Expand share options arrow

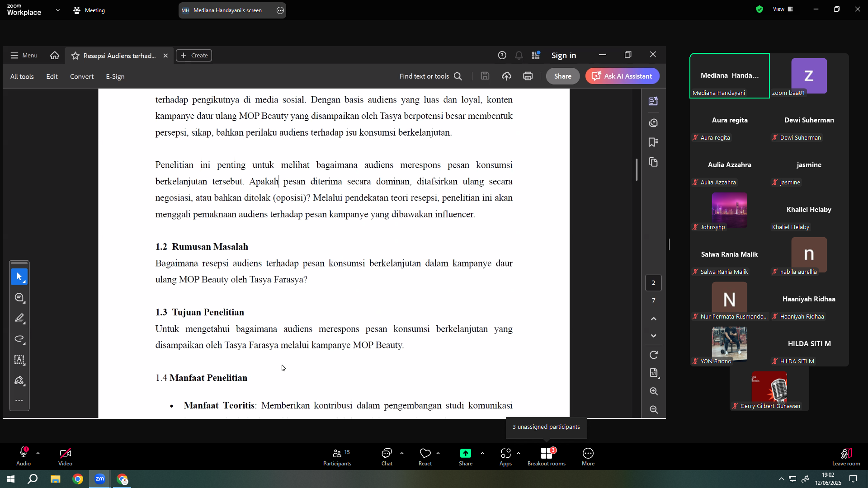pos(482,453)
